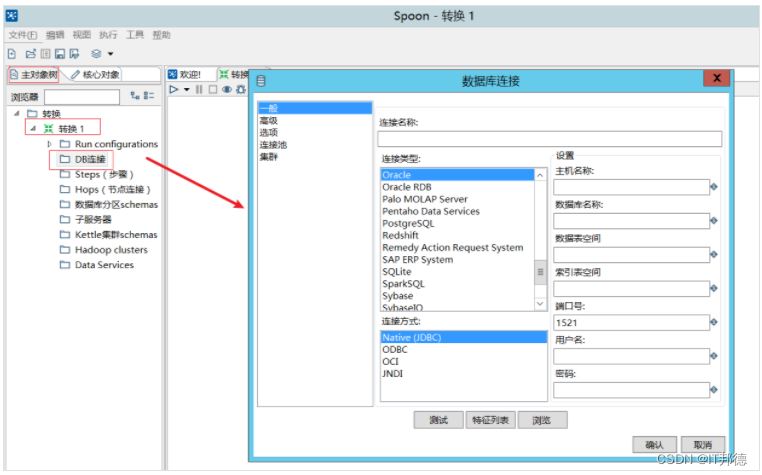
Task: Click the 确认 button
Action: pyautogui.click(x=654, y=445)
